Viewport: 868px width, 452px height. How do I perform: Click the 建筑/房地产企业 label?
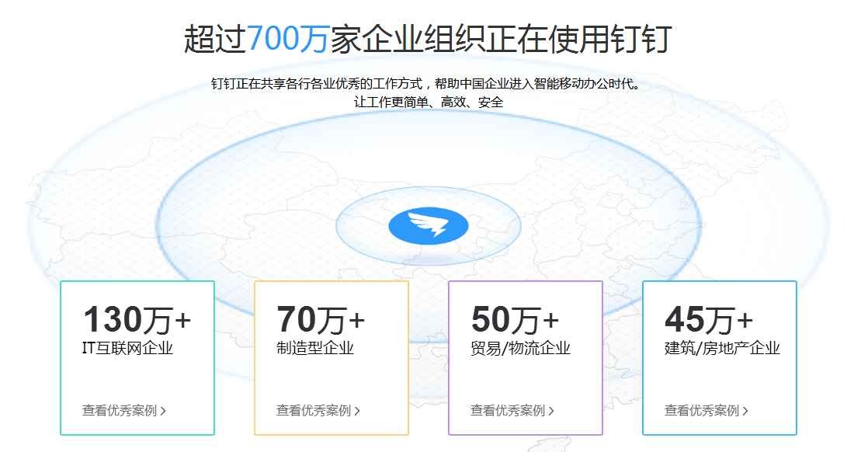[x=722, y=348]
